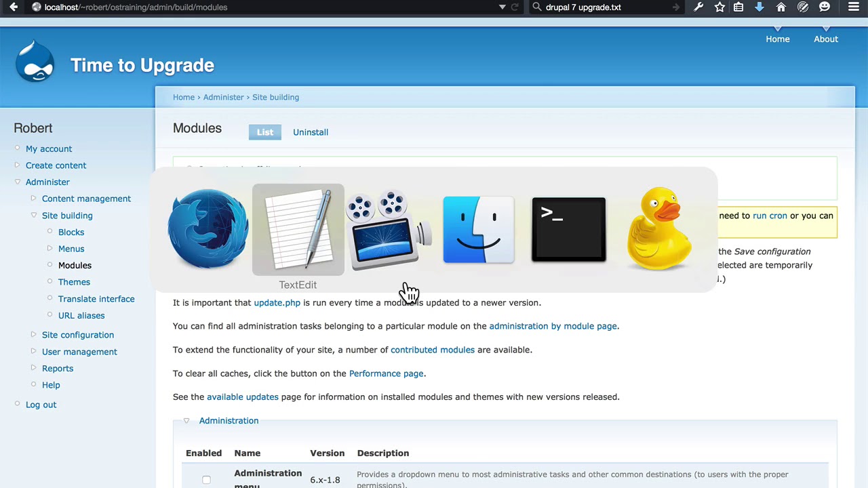
Task: Open My account link
Action: click(49, 149)
